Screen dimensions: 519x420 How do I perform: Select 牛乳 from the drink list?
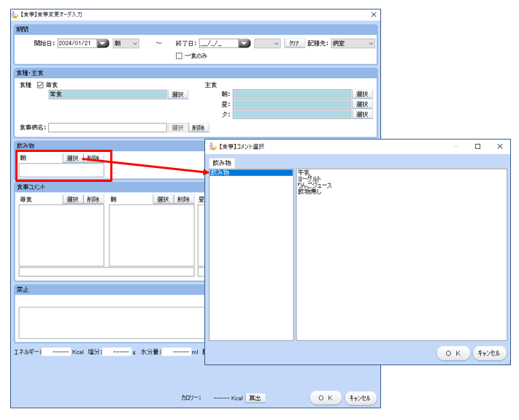[304, 172]
